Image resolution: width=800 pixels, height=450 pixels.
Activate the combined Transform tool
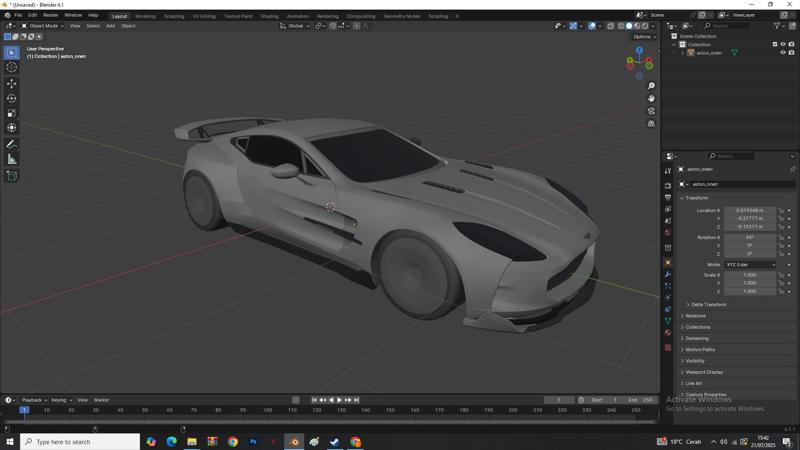coord(12,128)
